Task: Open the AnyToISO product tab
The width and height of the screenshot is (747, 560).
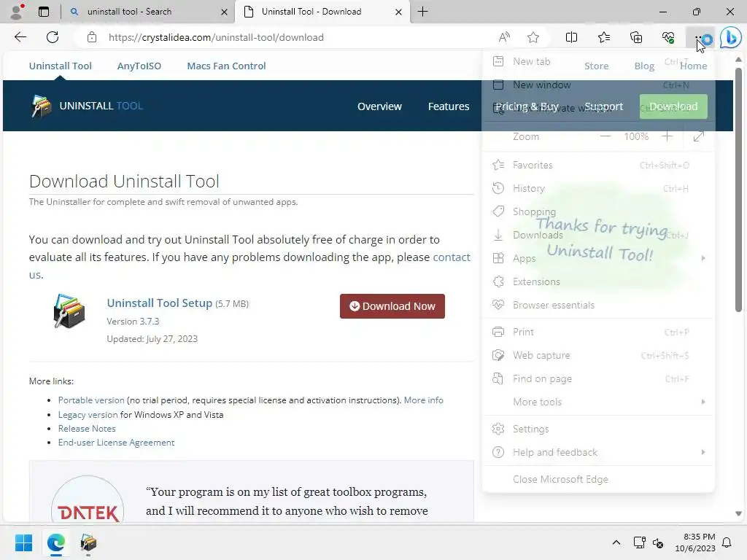Action: (139, 66)
